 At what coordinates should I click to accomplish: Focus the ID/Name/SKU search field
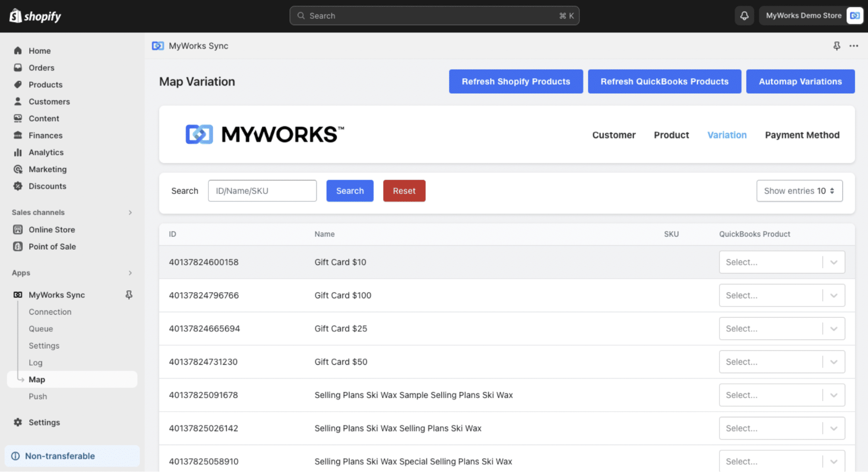262,191
